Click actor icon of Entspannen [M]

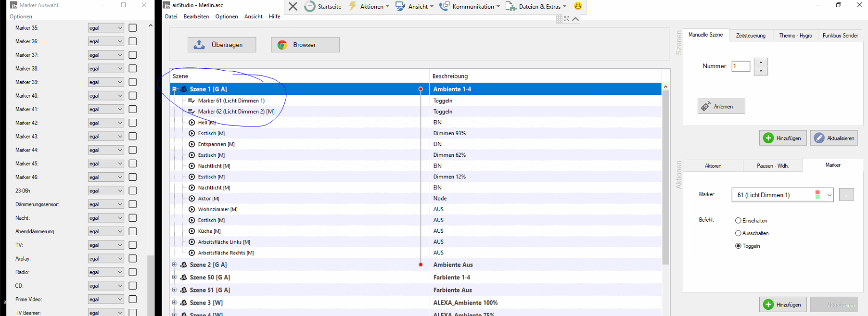(x=191, y=144)
